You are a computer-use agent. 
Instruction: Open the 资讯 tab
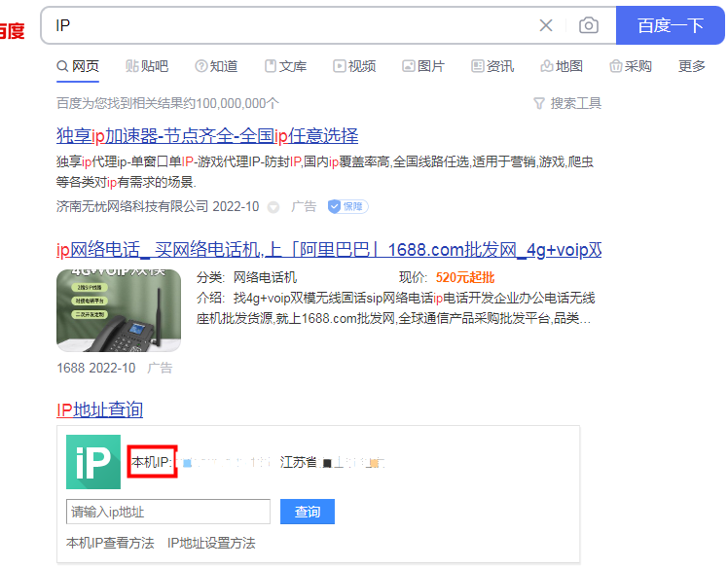pyautogui.click(x=492, y=66)
